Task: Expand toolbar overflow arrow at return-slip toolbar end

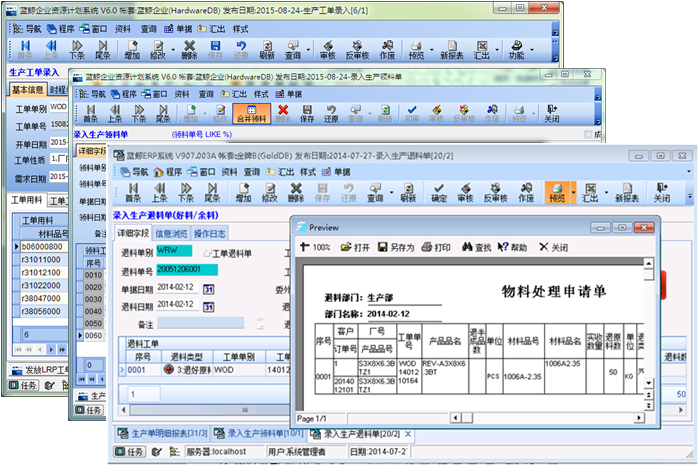Action: click(690, 196)
